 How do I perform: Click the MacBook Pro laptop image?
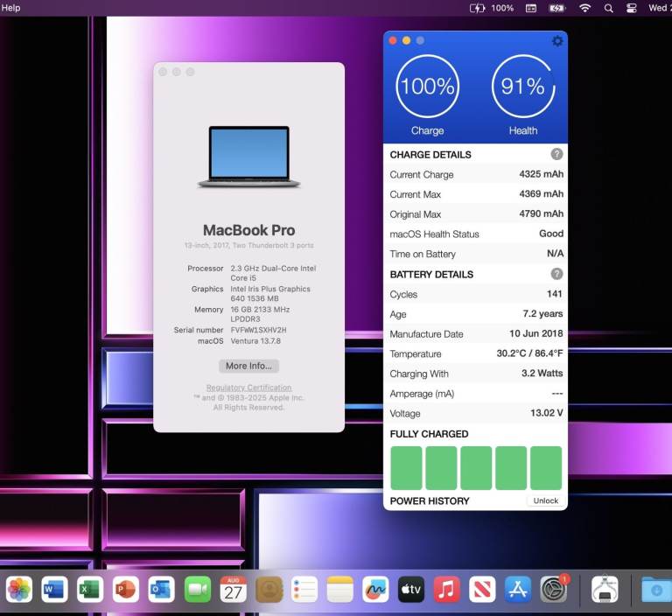(248, 157)
